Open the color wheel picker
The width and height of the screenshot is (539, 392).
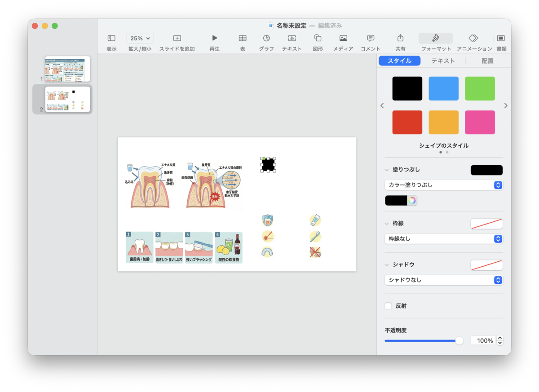tap(412, 201)
